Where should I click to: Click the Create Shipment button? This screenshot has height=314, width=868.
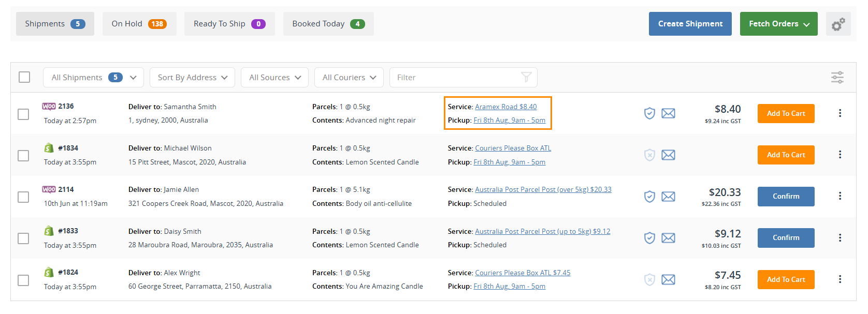(690, 24)
